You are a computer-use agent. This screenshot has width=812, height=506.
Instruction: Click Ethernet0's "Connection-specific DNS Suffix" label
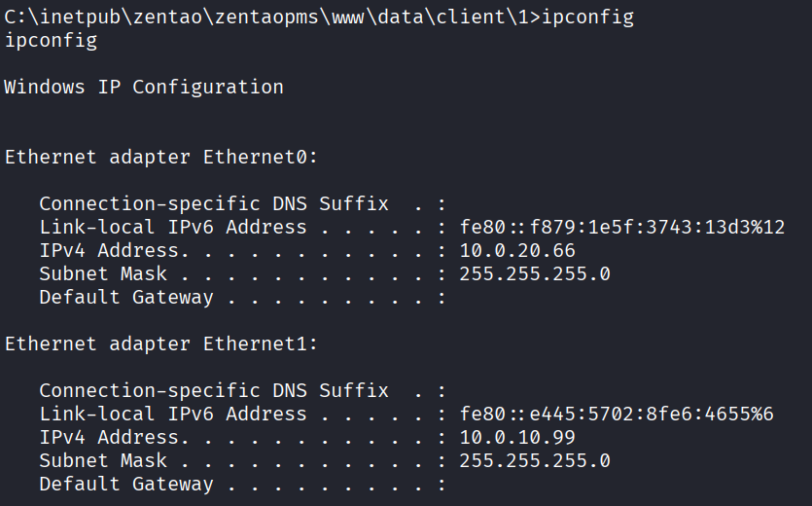pos(213,203)
